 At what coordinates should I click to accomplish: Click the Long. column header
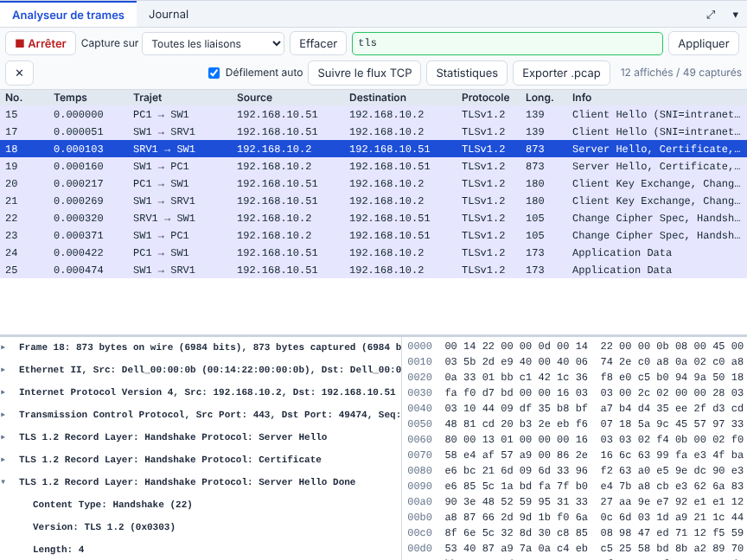click(539, 98)
